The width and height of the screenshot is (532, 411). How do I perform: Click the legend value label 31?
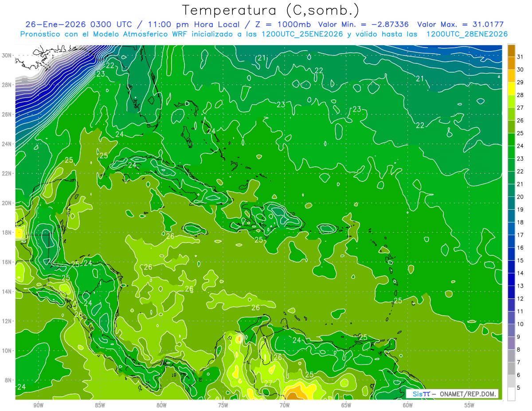click(520, 57)
